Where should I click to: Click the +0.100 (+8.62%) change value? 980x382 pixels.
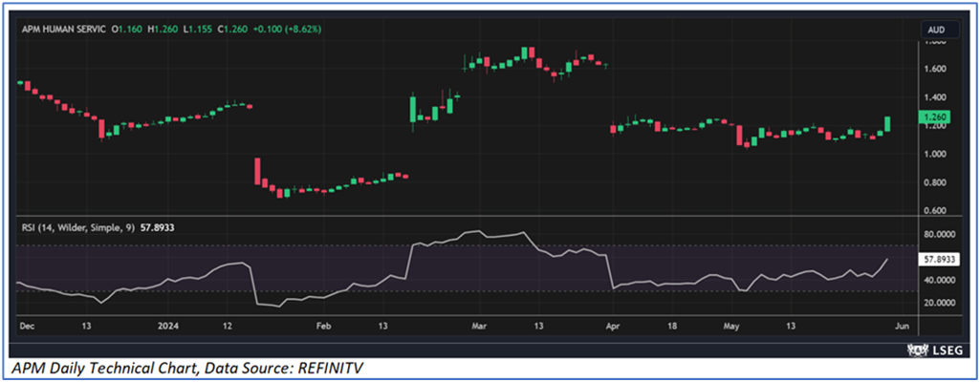[x=287, y=30]
